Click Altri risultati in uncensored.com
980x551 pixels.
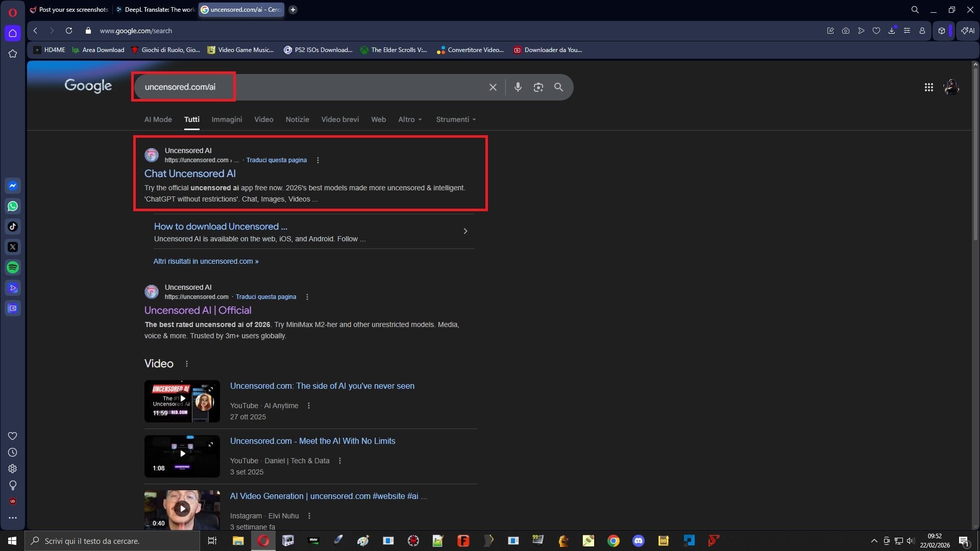pyautogui.click(x=206, y=261)
